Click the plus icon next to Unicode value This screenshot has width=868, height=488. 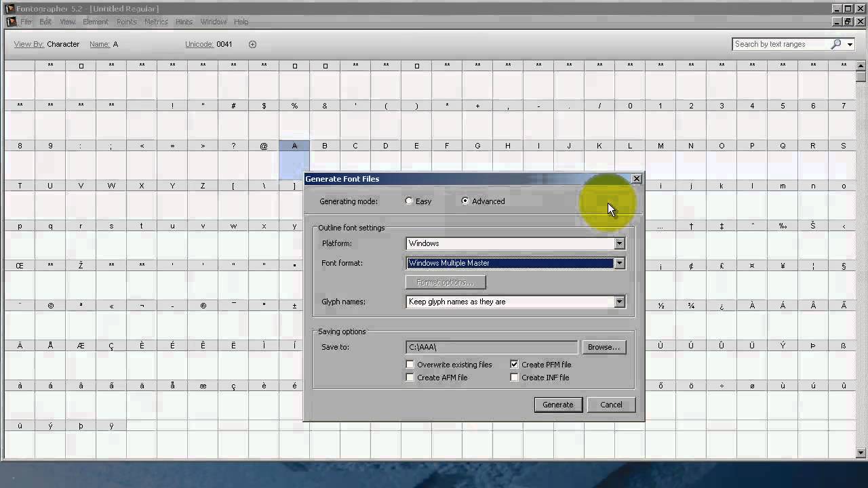pyautogui.click(x=252, y=44)
